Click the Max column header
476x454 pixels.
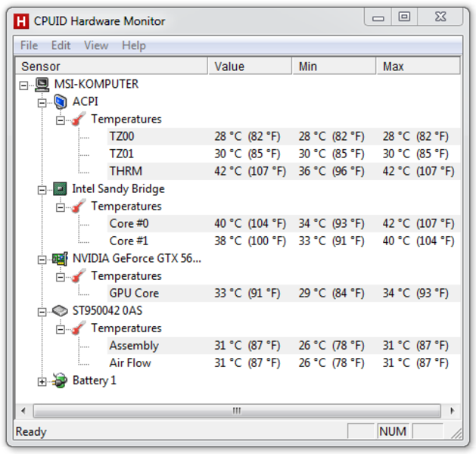pos(418,66)
